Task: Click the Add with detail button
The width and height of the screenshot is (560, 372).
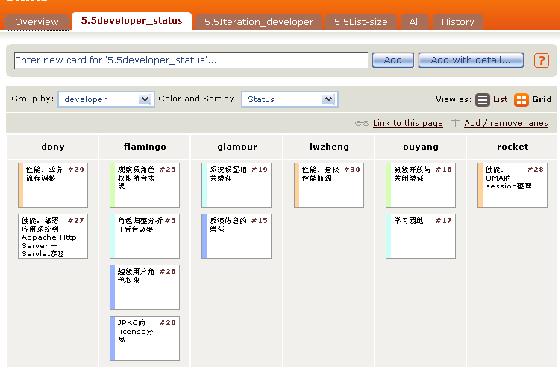Action: [x=471, y=60]
